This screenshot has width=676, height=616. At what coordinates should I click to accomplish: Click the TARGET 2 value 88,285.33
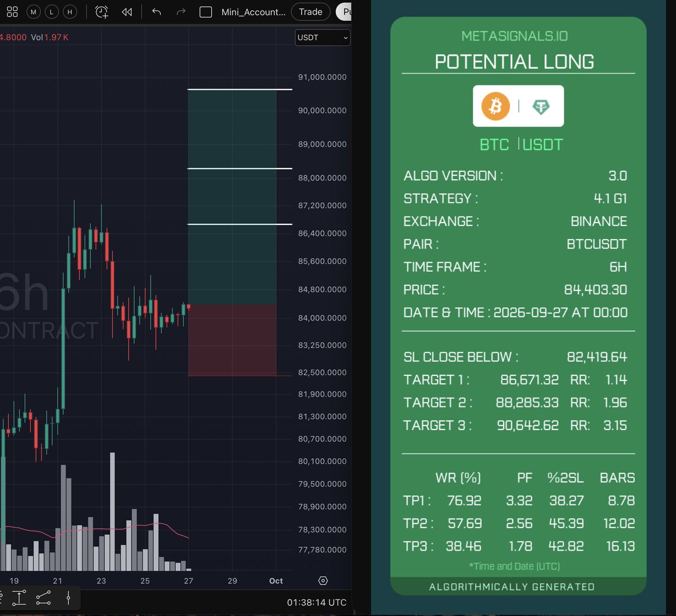(x=527, y=403)
